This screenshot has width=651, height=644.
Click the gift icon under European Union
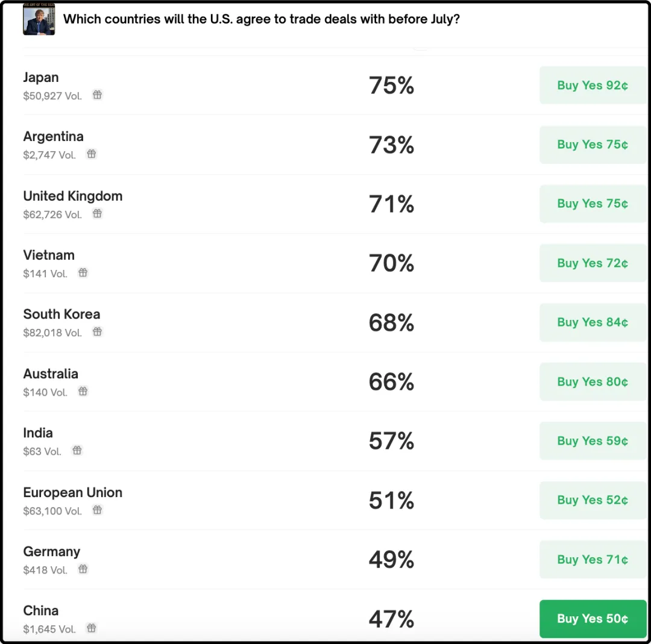click(x=97, y=510)
